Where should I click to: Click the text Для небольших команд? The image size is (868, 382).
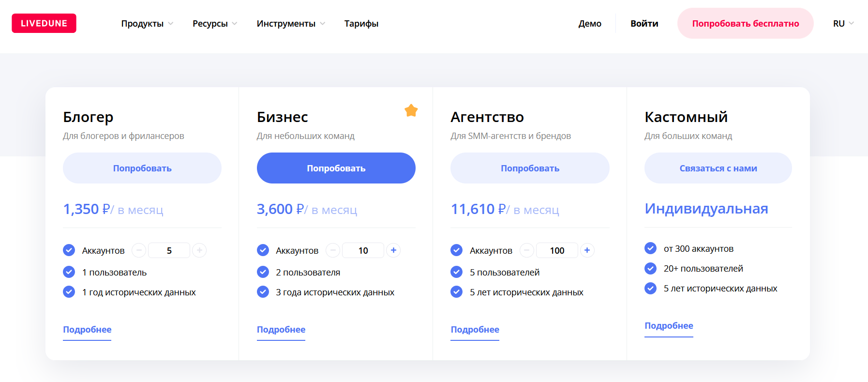click(306, 136)
